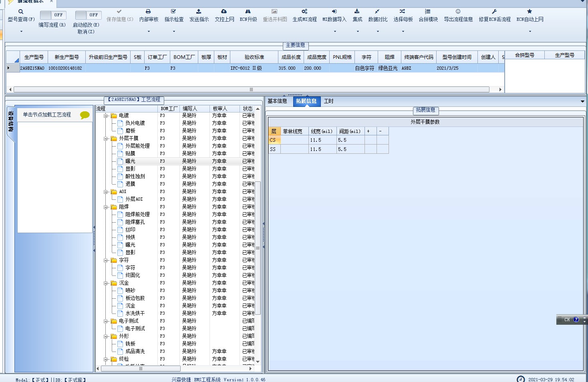Click the clock icon in the status bar
588x382 pixels.
pos(521,379)
